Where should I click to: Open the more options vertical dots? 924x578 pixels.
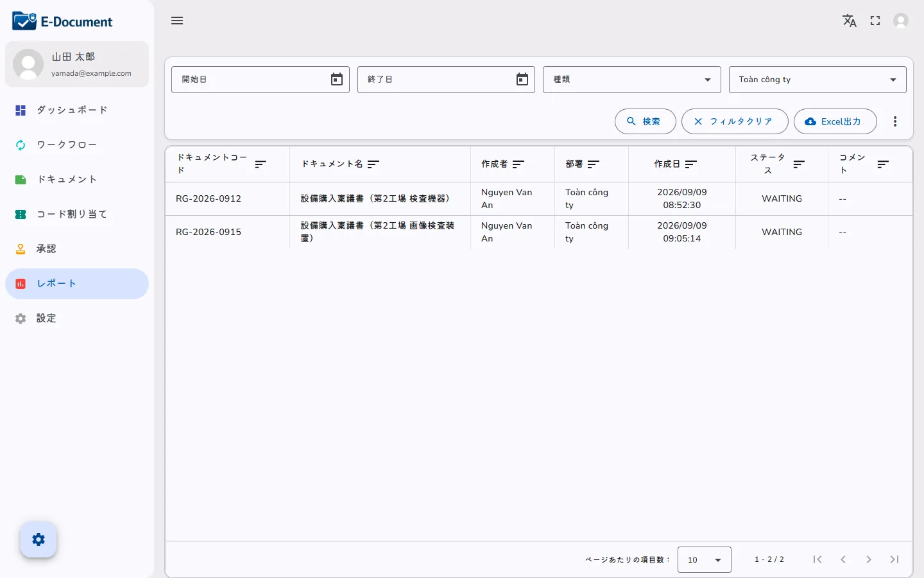[895, 121]
